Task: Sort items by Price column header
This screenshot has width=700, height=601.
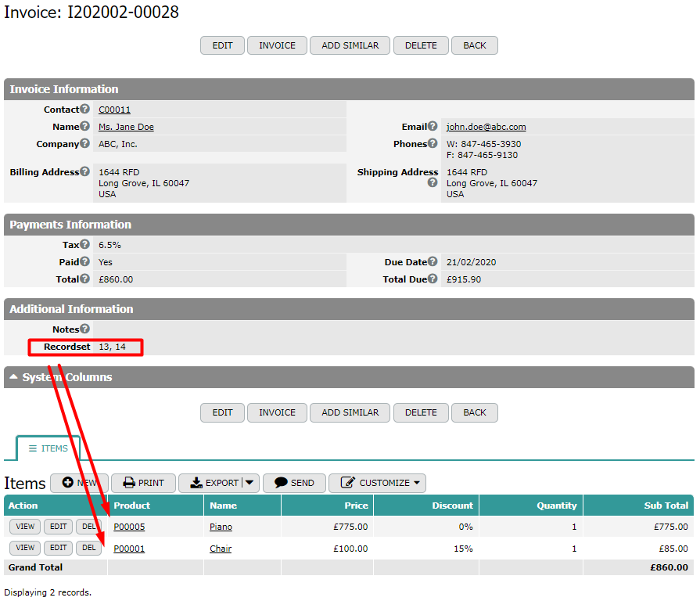Action: coord(356,506)
